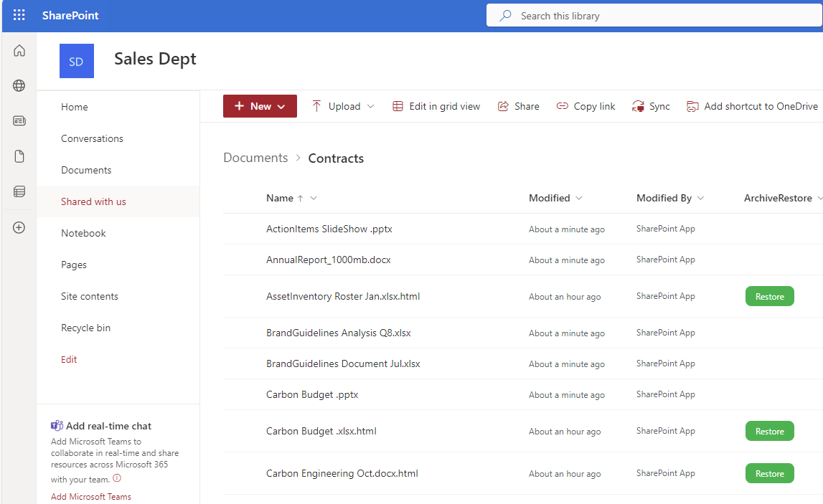Open the Modified By column dropdown
This screenshot has width=823, height=504.
[x=700, y=199]
